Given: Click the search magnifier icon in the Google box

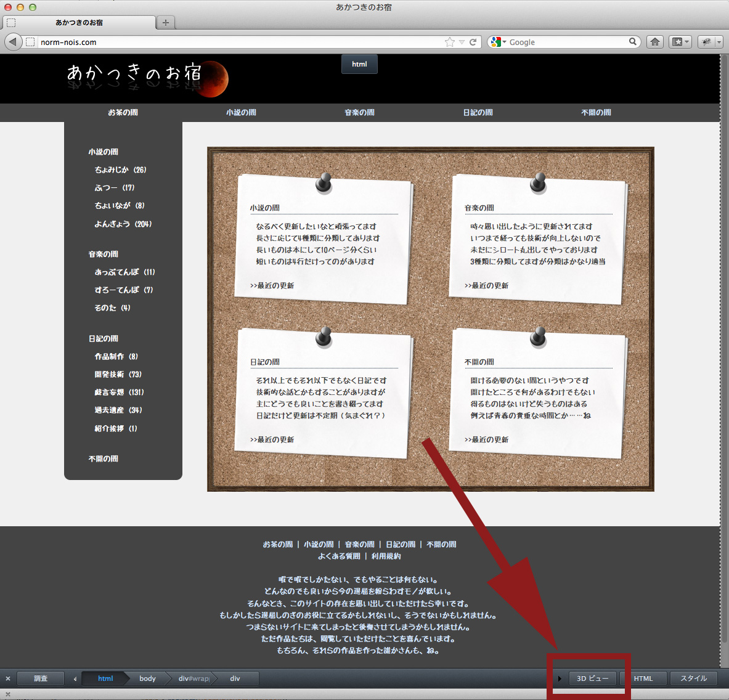Looking at the screenshot, I should coord(632,42).
